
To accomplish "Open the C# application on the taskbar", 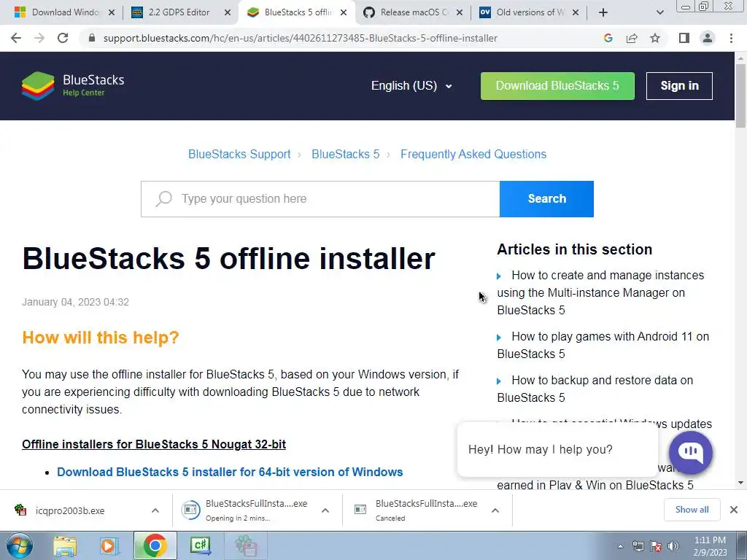I will (201, 545).
